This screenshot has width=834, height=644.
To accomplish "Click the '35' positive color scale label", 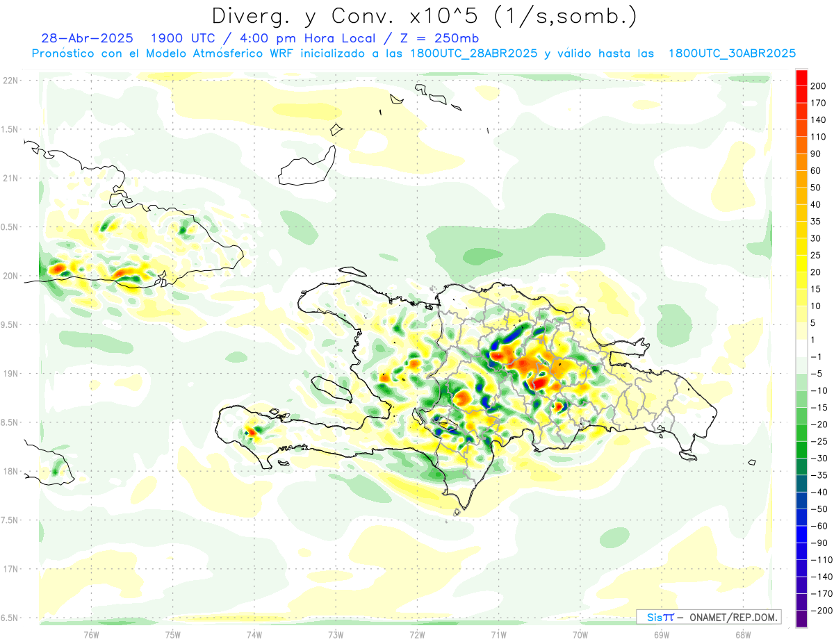I will (x=816, y=222).
